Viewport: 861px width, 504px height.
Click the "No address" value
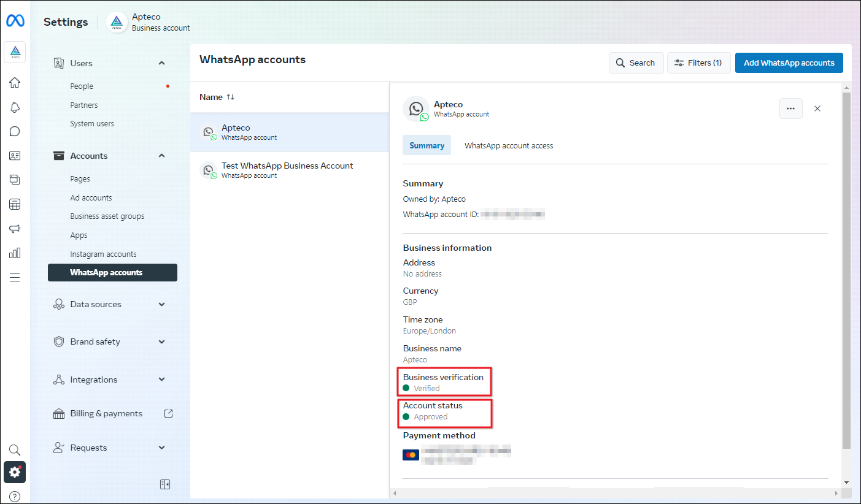pyautogui.click(x=422, y=274)
